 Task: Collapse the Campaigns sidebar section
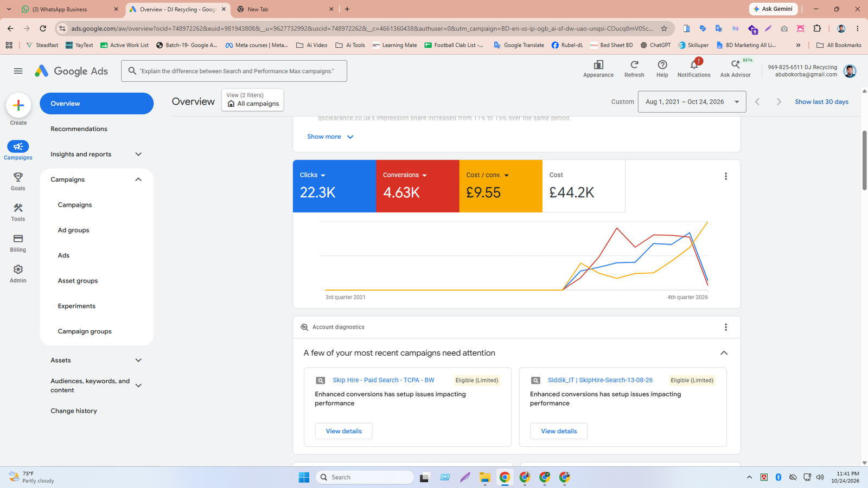[138, 179]
